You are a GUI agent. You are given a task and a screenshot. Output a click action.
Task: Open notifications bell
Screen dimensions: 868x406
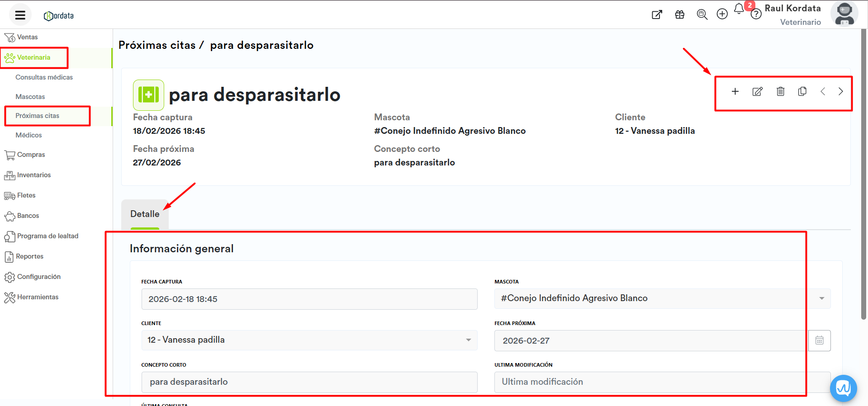(x=739, y=9)
